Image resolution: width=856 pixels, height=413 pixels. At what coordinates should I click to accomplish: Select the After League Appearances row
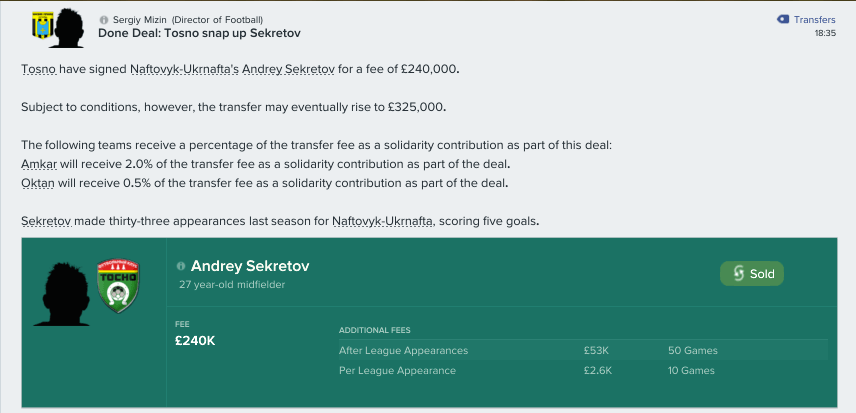pyautogui.click(x=582, y=351)
